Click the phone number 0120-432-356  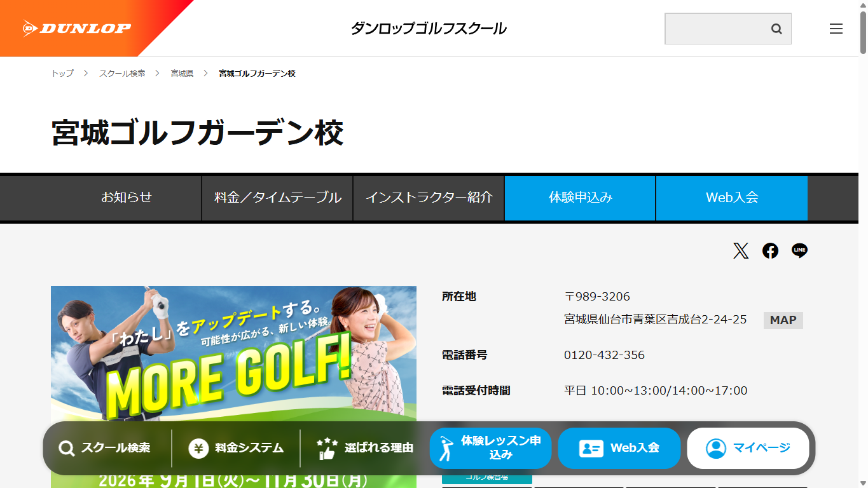coord(604,355)
